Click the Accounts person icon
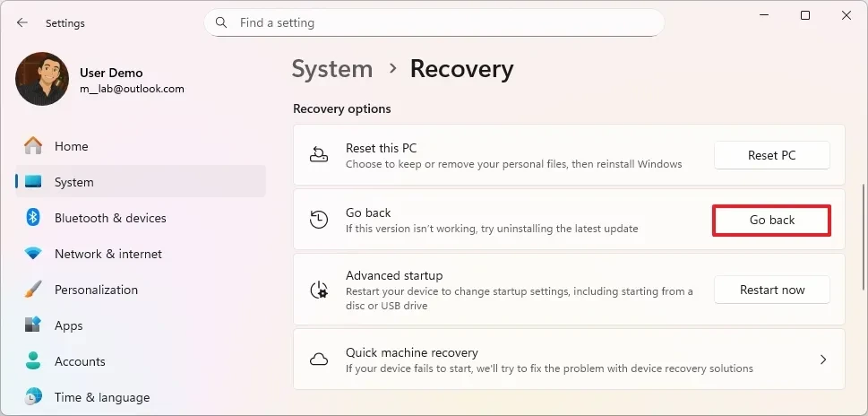 (33, 361)
